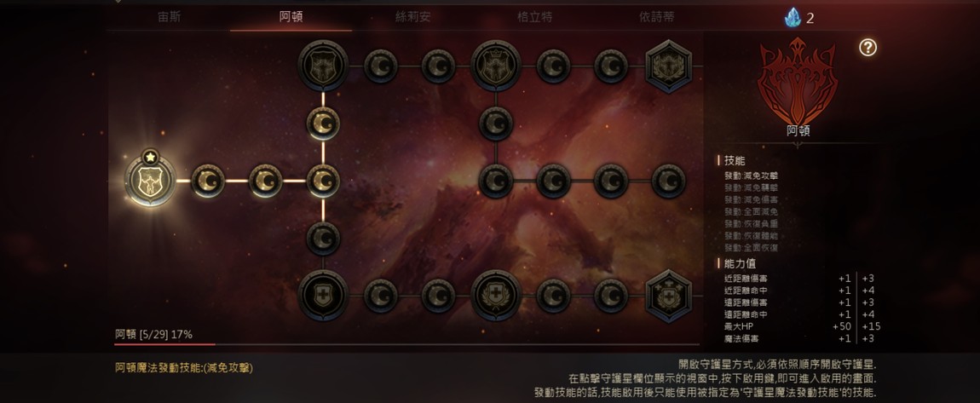Screen dimensions: 980x403
Task: Click the lit moon node above the junction
Action: (x=323, y=123)
